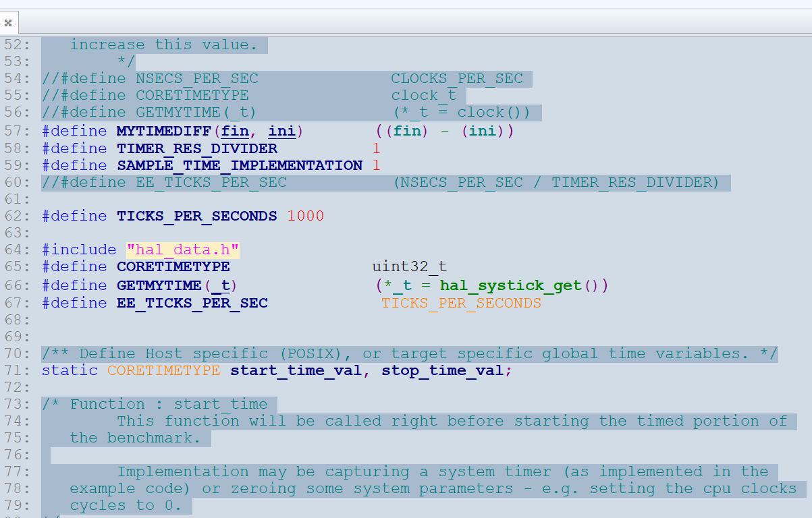Click line number 64 in the gutter
This screenshot has width=812, height=518.
[17, 251]
